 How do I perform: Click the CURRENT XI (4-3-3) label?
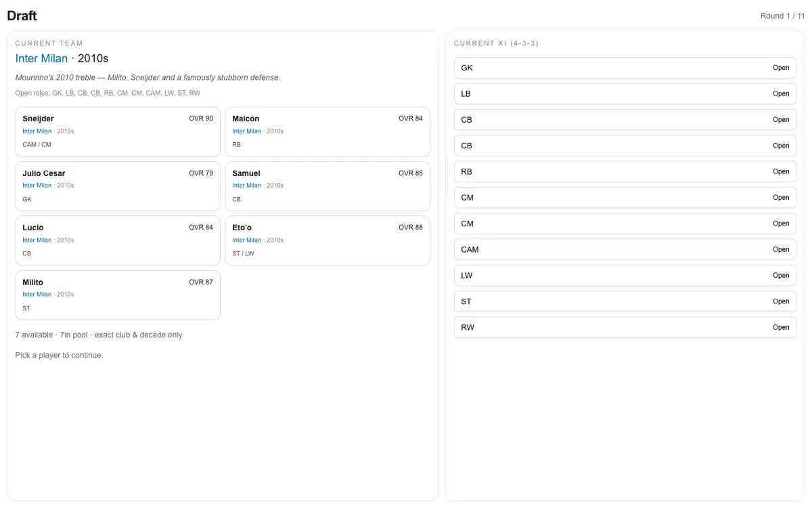(497, 43)
